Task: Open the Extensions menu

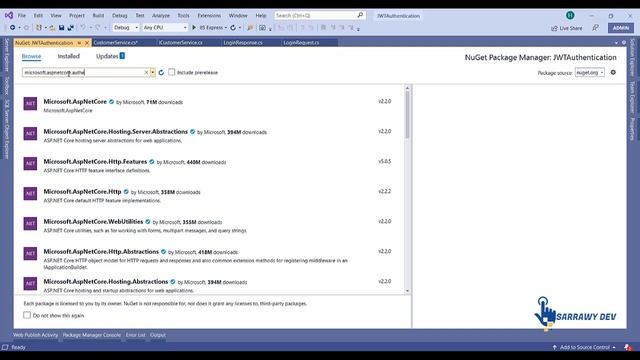Action: click(209, 16)
